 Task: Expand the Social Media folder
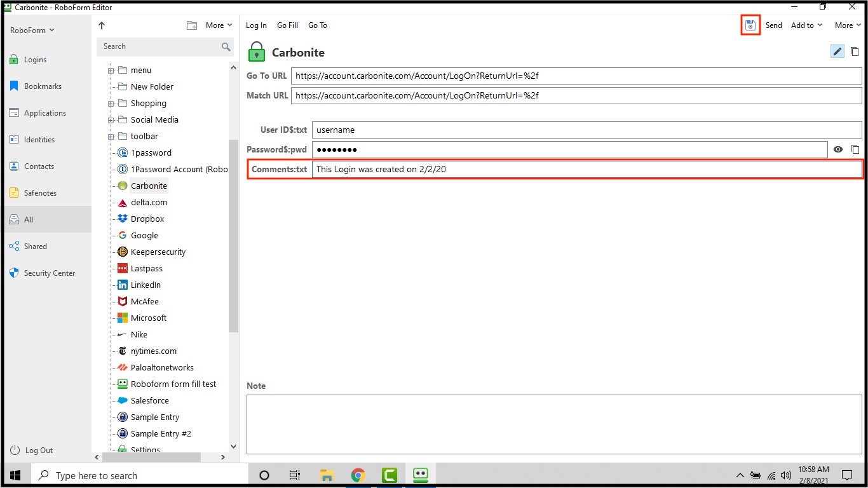pos(111,120)
